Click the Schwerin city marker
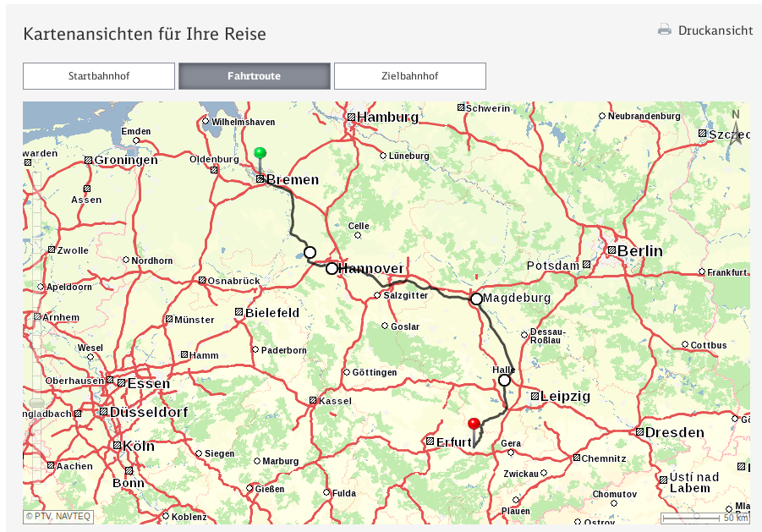The image size is (762, 532). tap(461, 107)
